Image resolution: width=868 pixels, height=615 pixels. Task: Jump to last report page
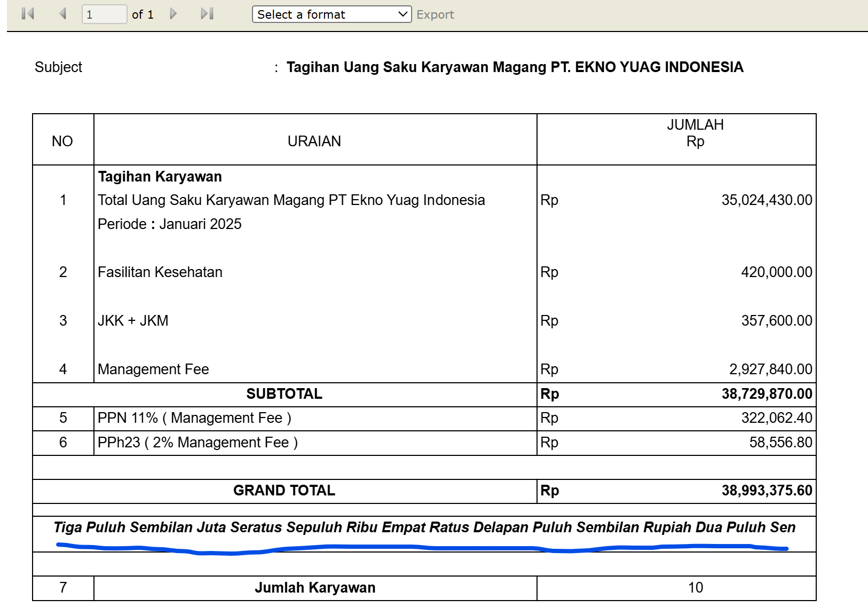pyautogui.click(x=207, y=14)
